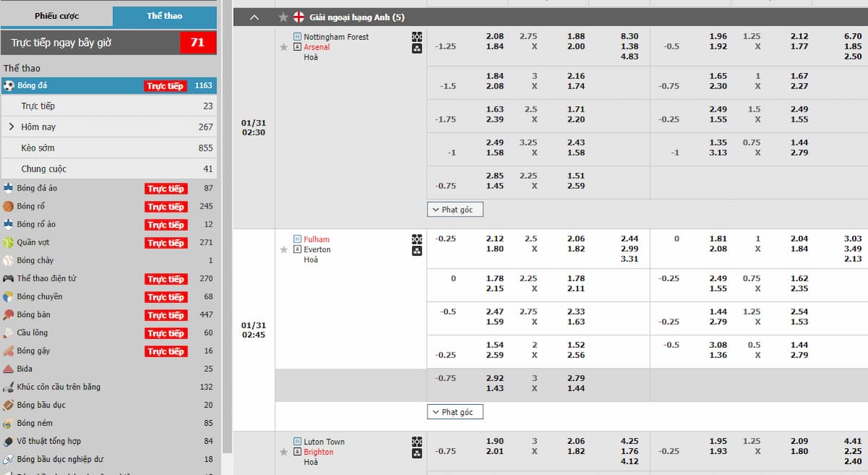Click the Bóng ném sport row label

pyautogui.click(x=35, y=424)
